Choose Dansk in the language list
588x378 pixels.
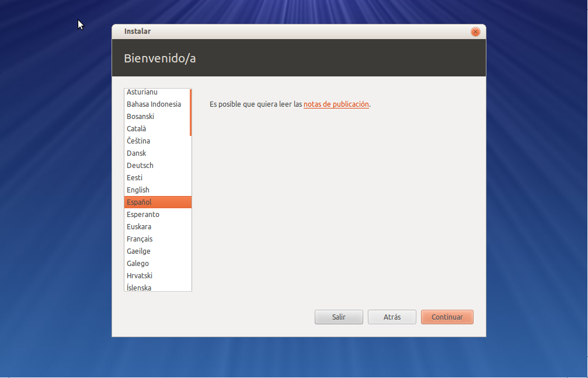pyautogui.click(x=137, y=153)
